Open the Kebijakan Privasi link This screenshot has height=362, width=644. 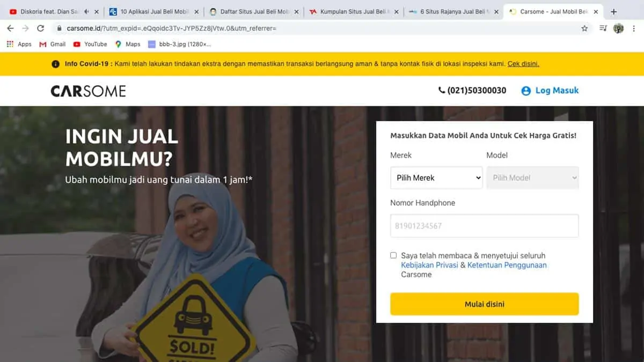point(429,265)
